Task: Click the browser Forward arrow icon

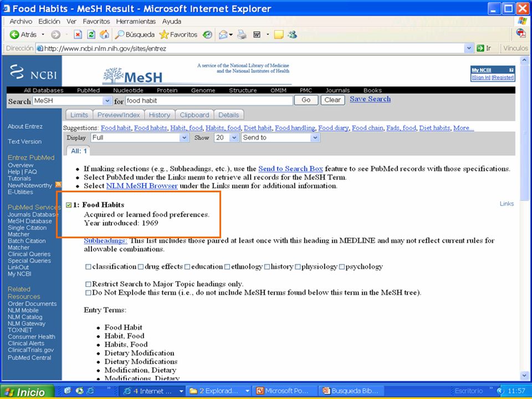Action: (x=55, y=34)
